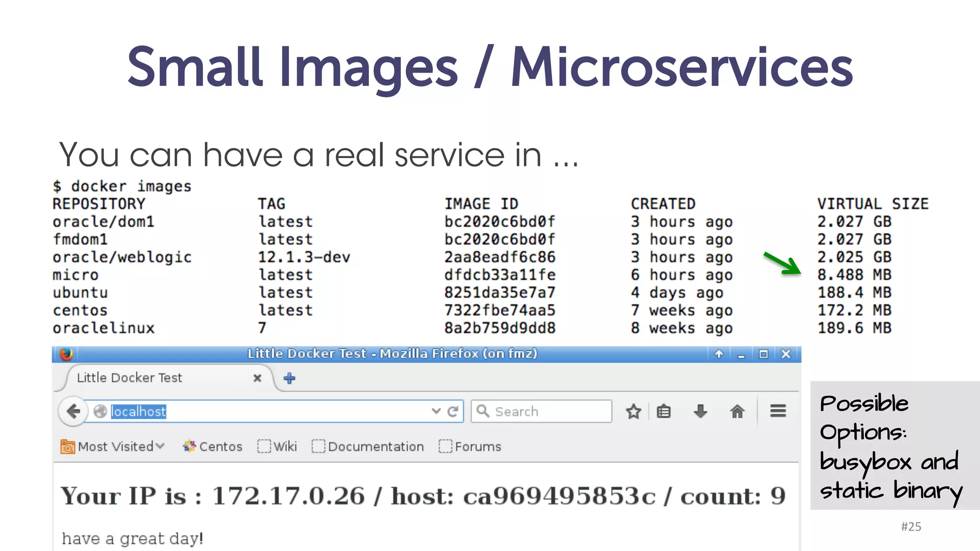Click the 'IMAGE ID' column header
The height and width of the screenshot is (551, 980).
481,204
